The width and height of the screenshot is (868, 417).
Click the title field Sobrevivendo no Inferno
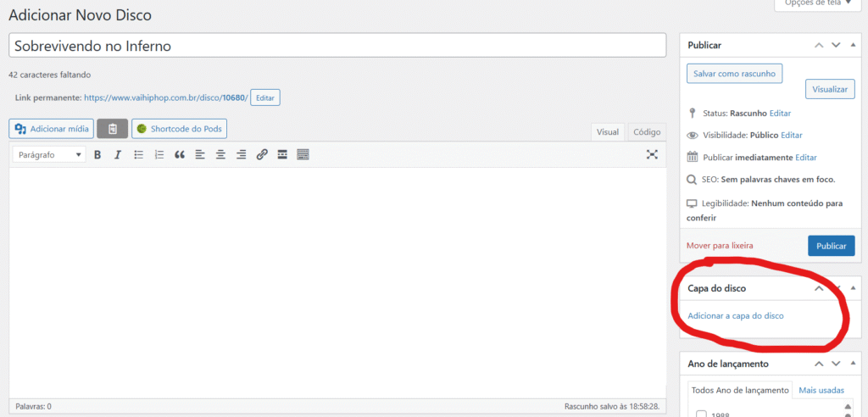(x=337, y=46)
